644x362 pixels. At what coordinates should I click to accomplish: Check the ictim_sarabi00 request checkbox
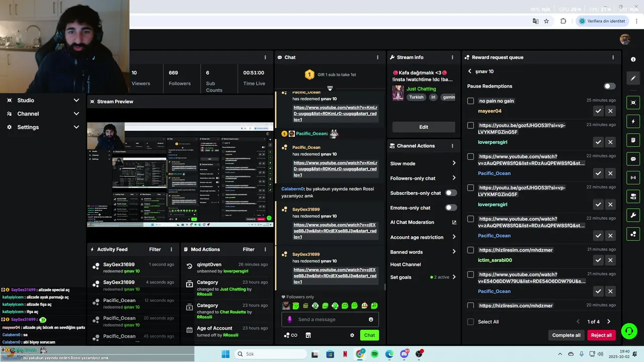(470, 250)
